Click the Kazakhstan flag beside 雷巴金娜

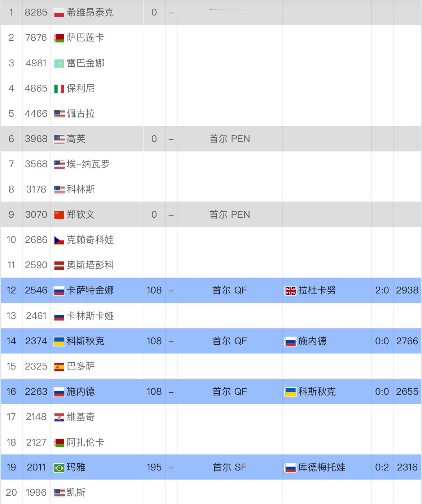click(59, 63)
